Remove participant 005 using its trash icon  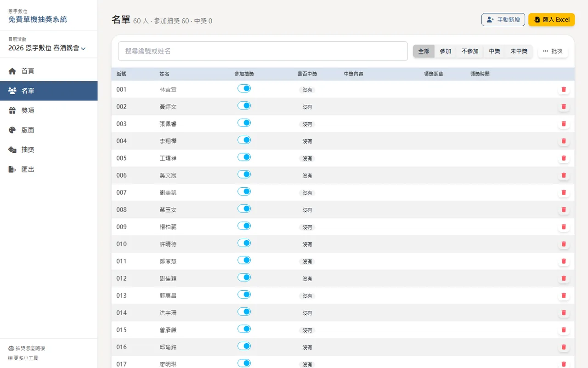[564, 158]
